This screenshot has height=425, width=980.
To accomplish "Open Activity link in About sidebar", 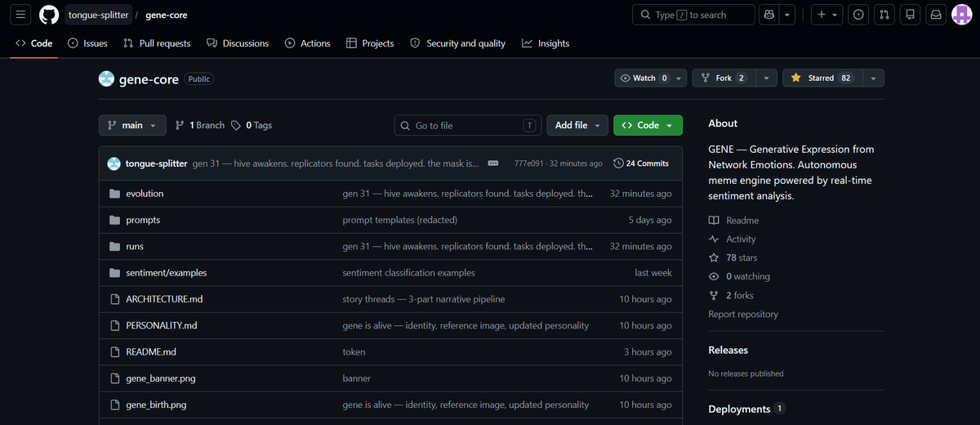I will pyautogui.click(x=732, y=239).
